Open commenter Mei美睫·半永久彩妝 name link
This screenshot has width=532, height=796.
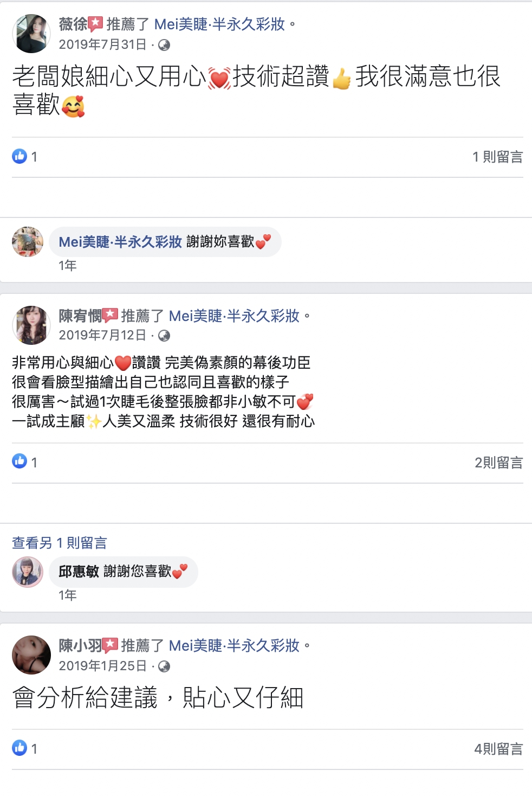120,242
